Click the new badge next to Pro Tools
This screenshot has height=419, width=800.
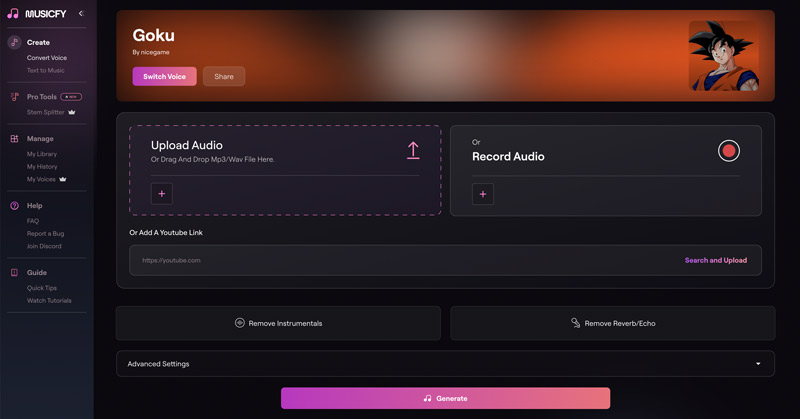coord(71,96)
